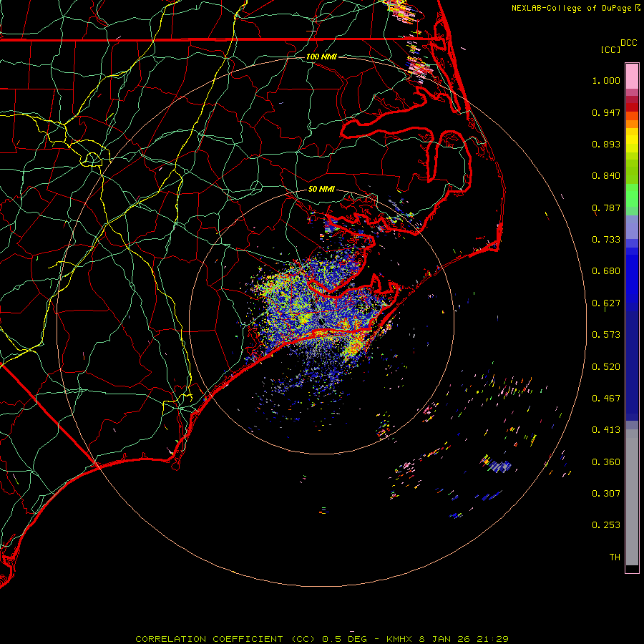Click the 0.253 scale value
The width and height of the screenshot is (644, 644).
point(606,525)
